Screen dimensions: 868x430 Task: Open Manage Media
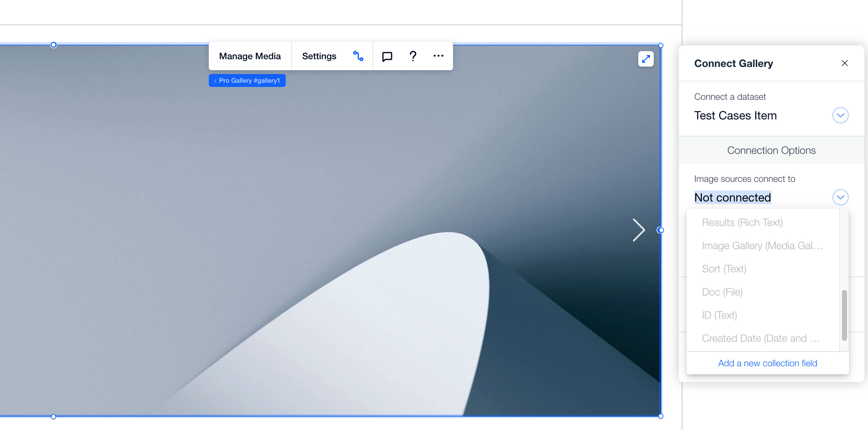pos(250,56)
